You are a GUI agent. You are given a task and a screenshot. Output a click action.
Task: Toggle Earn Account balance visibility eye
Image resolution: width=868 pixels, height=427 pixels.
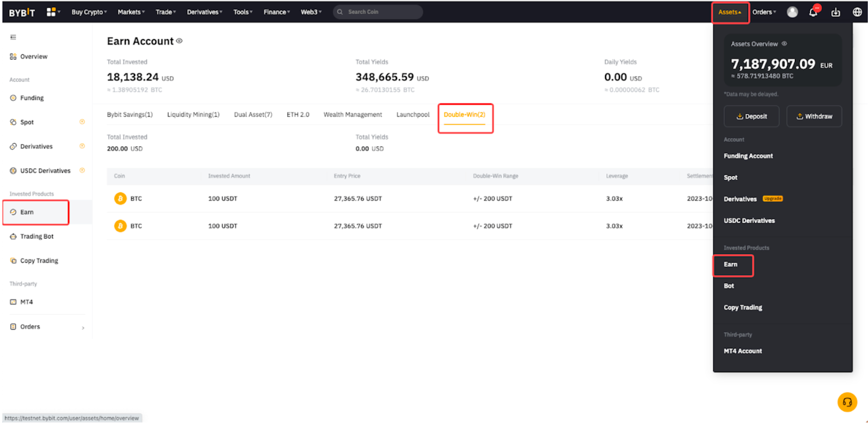click(x=179, y=41)
